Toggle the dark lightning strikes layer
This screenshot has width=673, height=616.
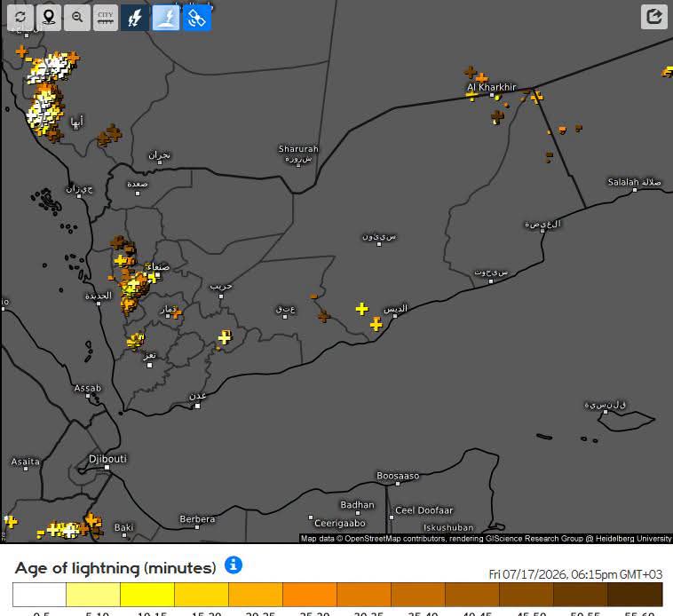[x=135, y=18]
